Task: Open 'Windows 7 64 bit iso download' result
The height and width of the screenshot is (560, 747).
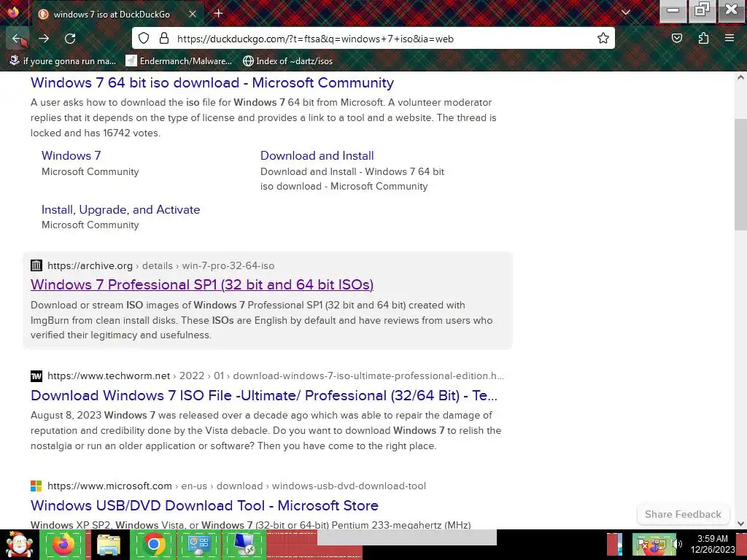Action: pyautogui.click(x=212, y=82)
